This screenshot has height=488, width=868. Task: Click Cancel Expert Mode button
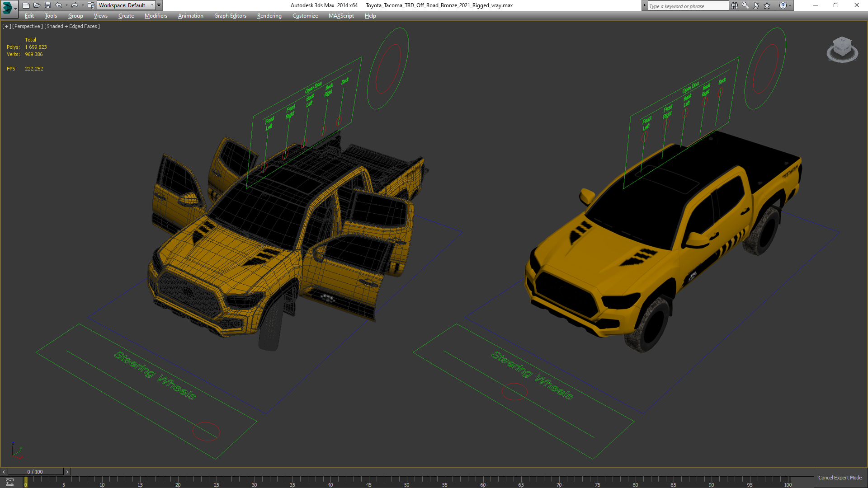point(840,478)
